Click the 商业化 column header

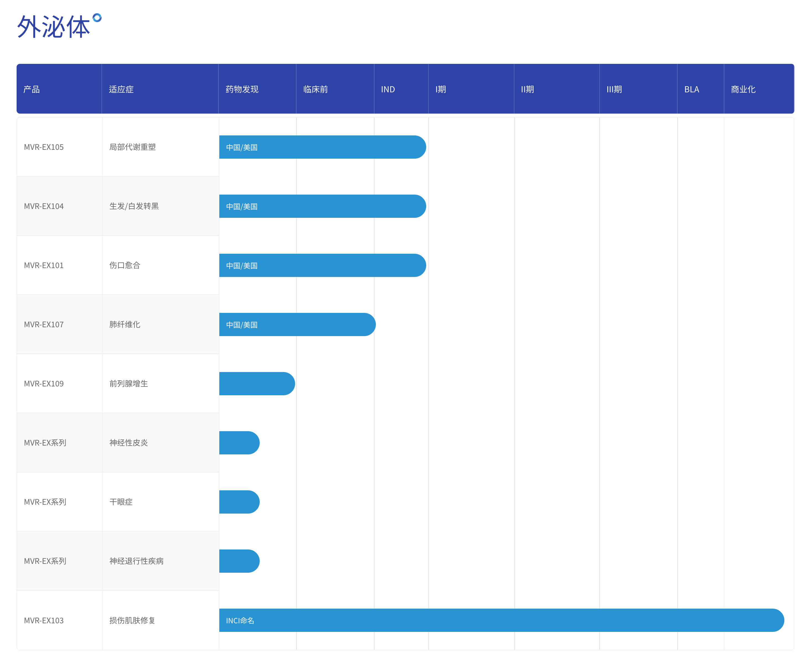click(x=759, y=89)
